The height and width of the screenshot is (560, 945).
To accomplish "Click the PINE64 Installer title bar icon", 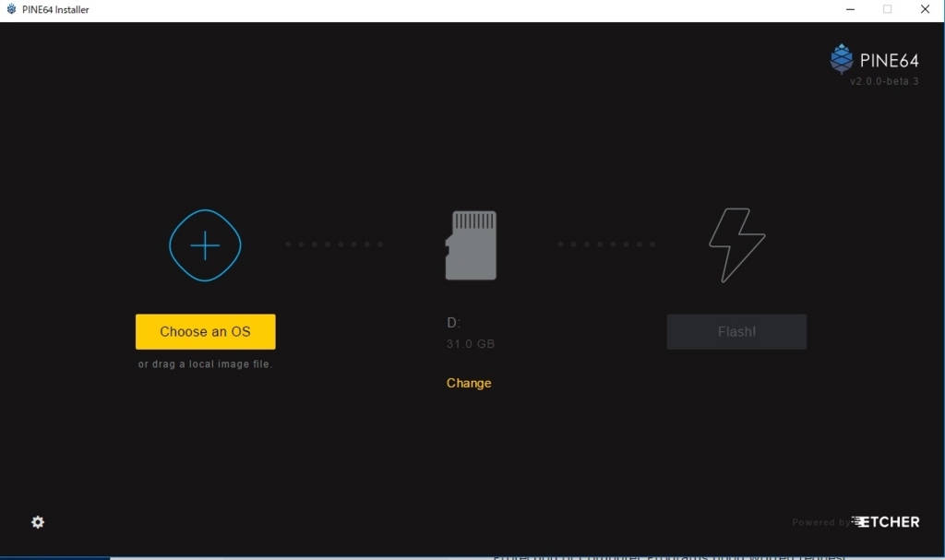I will [11, 9].
